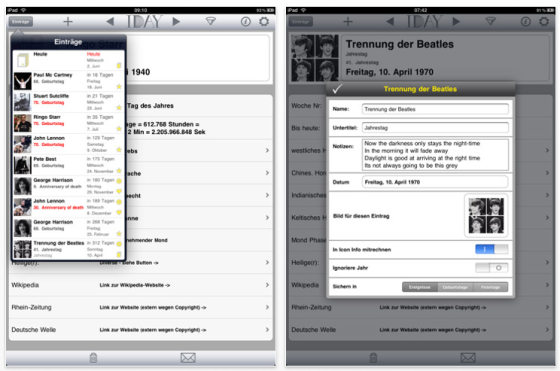This screenshot has width=560, height=371.
Task: Tap the Beatles picture beside 'Bild für diesen Eintrag'
Action: [486, 216]
